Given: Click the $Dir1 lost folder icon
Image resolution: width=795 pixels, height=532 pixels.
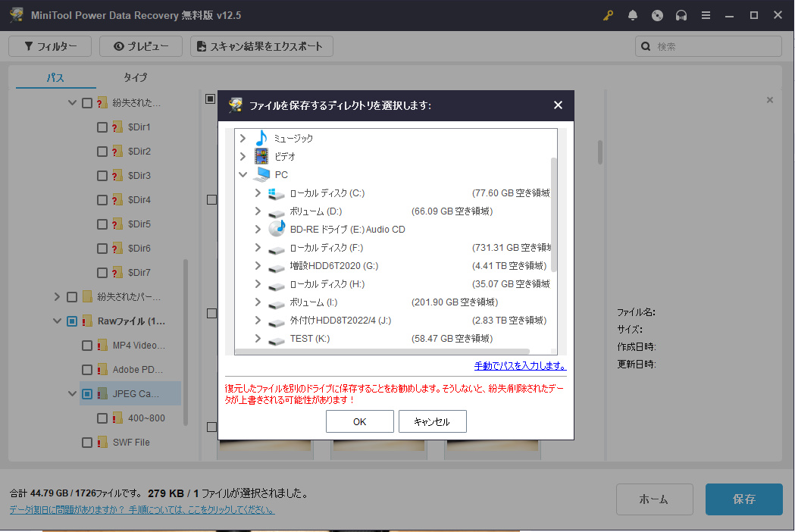Looking at the screenshot, I should click(117, 127).
